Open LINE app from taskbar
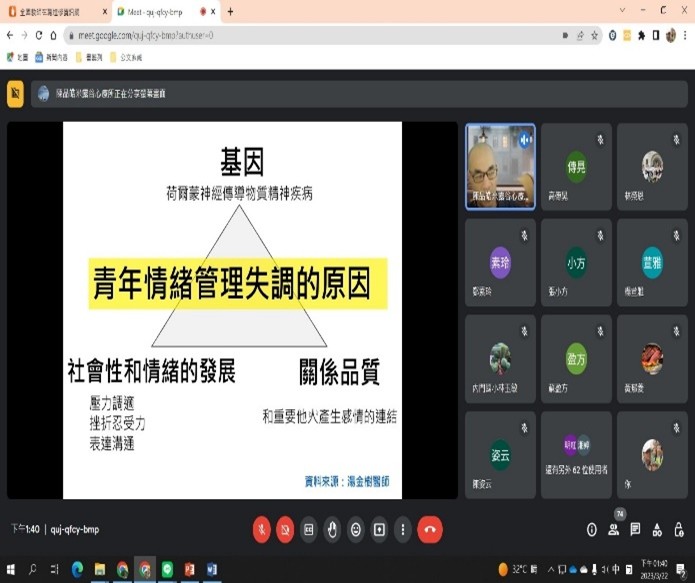This screenshot has height=583, width=695. [167, 569]
